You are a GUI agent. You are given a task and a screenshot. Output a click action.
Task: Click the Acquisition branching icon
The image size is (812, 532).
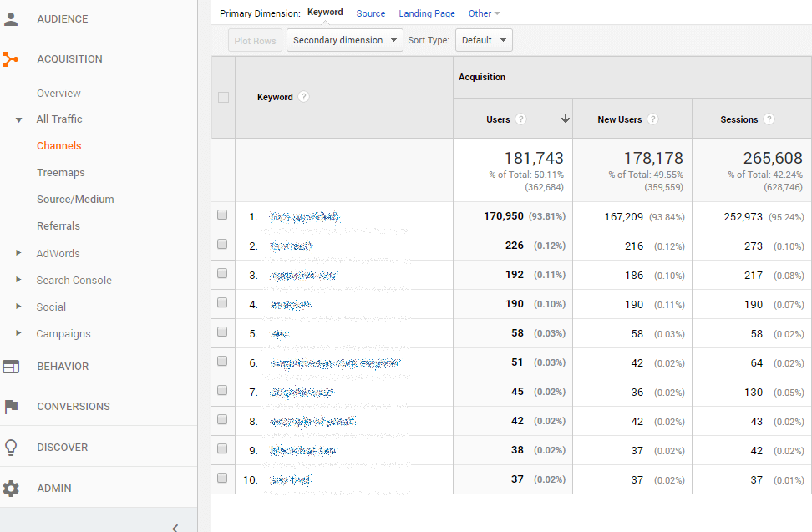tap(10, 59)
